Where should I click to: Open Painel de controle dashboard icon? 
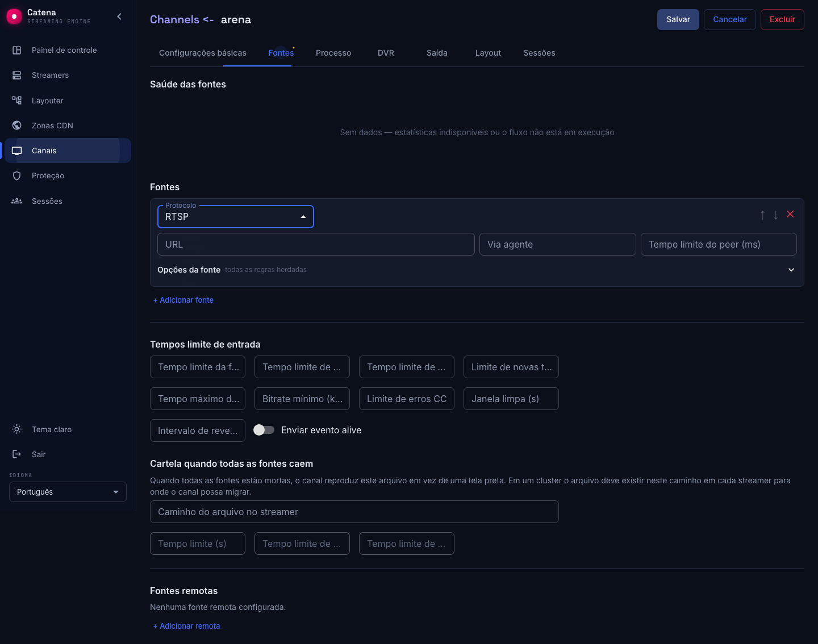pos(17,50)
